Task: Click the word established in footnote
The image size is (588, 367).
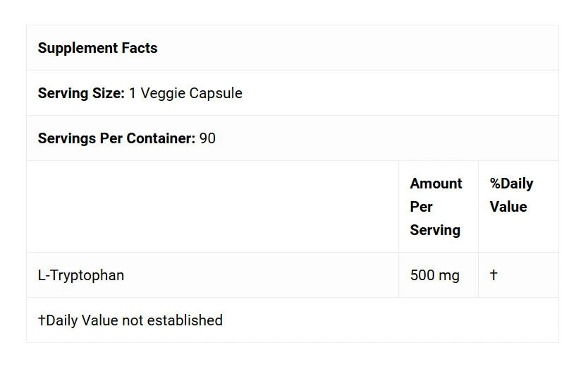Action: point(184,320)
